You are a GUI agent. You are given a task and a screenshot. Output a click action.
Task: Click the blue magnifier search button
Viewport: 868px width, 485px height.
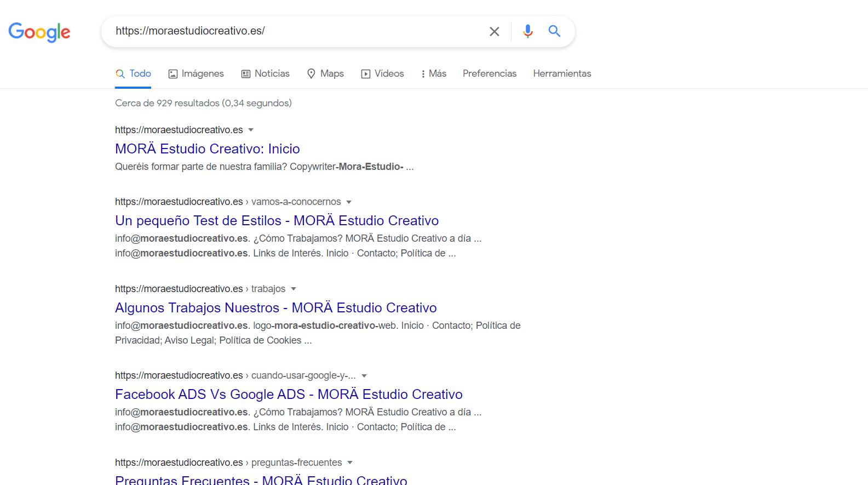click(554, 31)
